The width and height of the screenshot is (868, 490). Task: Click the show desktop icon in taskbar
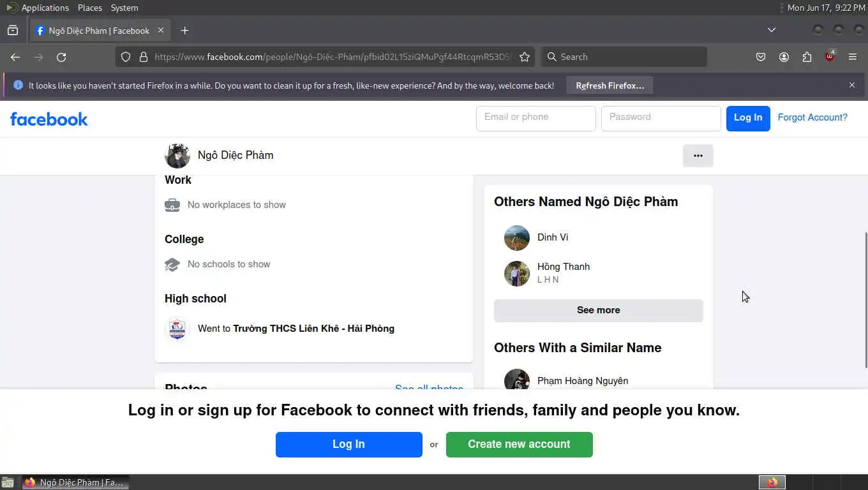click(x=8, y=482)
